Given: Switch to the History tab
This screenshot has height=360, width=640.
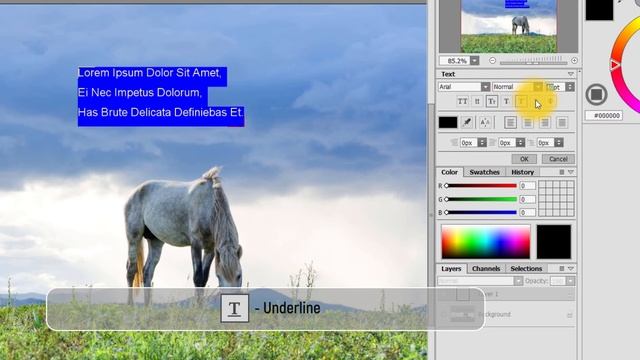Looking at the screenshot, I should (x=522, y=172).
